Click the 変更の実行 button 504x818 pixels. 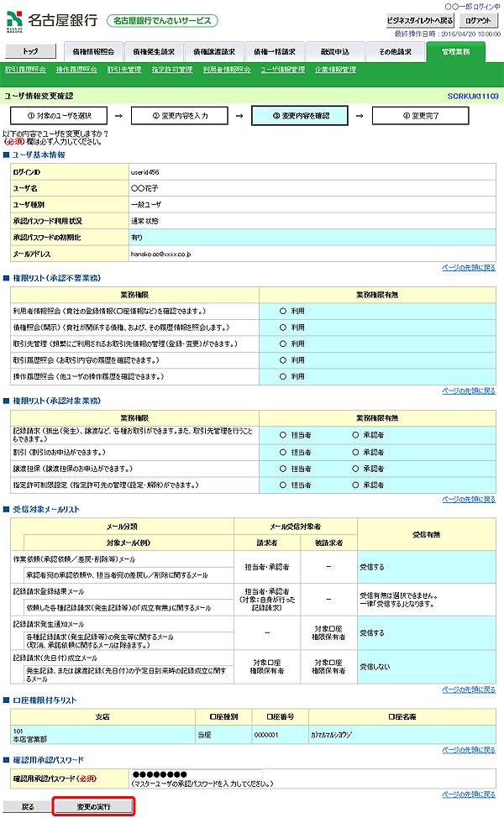(94, 806)
